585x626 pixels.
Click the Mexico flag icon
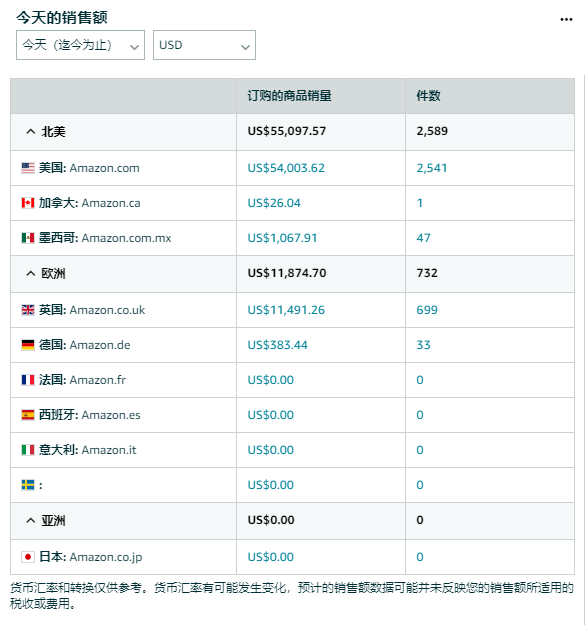28,238
